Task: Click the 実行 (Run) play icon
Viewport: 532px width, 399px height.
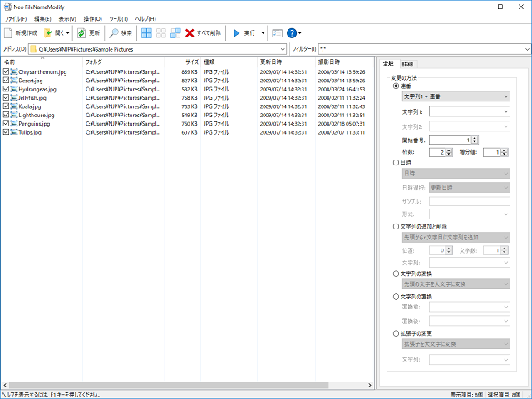Action: (x=237, y=33)
